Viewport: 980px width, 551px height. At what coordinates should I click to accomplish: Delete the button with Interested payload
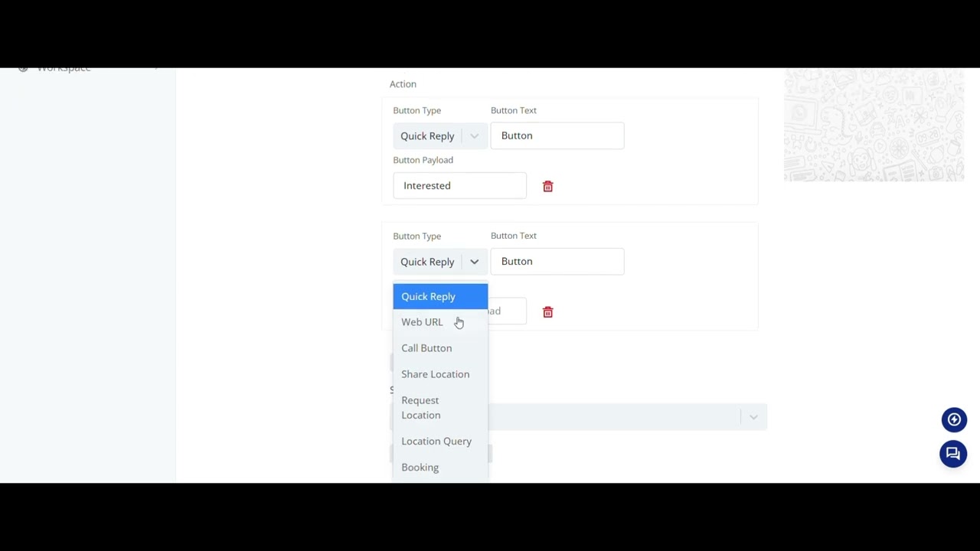(547, 186)
